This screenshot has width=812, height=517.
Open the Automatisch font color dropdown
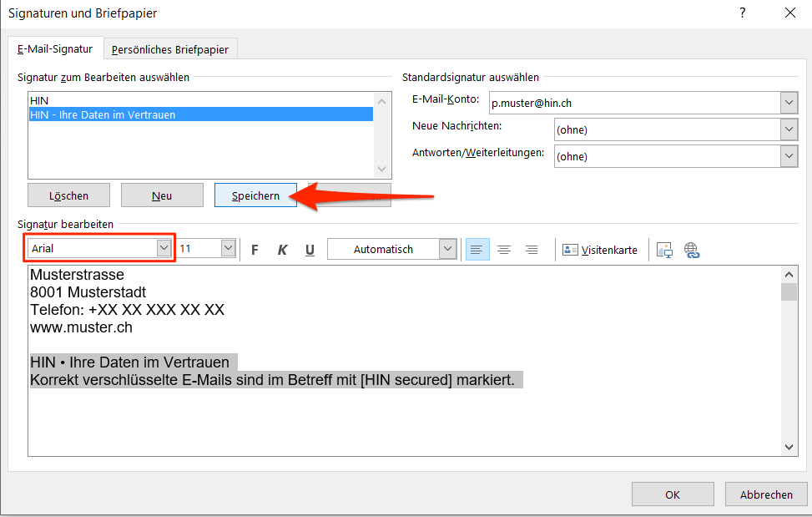click(x=448, y=249)
